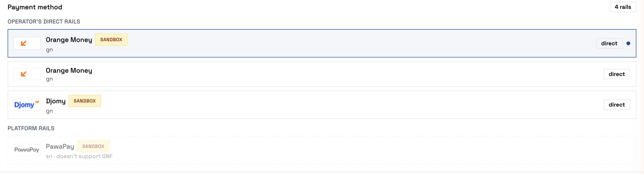Image resolution: width=644 pixels, height=175 pixels.
Task: Click the disabled PawaPay platform rail
Action: coord(322,150)
